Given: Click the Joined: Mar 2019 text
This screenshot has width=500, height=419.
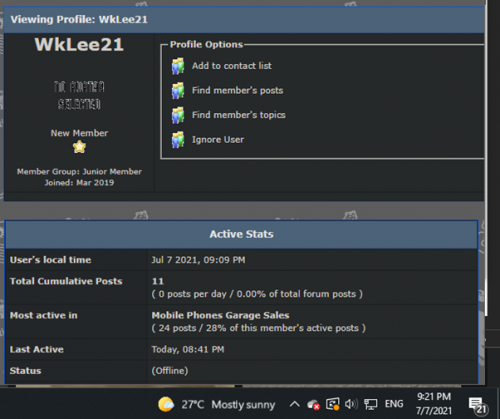Looking at the screenshot, I should (x=79, y=183).
